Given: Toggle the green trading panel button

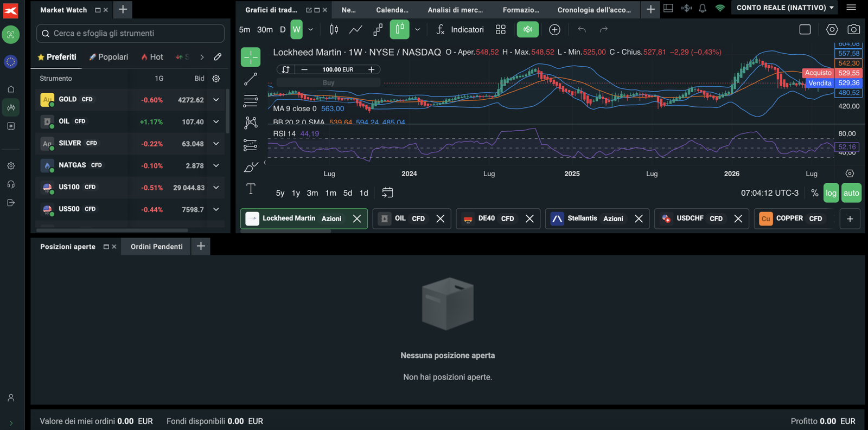Looking at the screenshot, I should click(528, 29).
